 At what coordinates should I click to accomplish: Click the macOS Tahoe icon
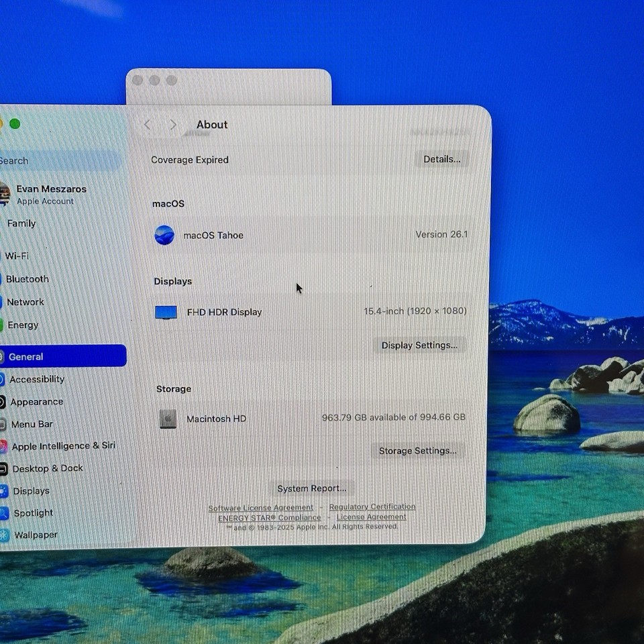tap(164, 236)
